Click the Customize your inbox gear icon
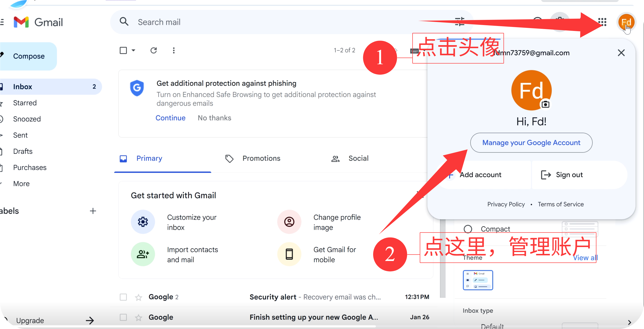644x329 pixels. [x=143, y=222]
